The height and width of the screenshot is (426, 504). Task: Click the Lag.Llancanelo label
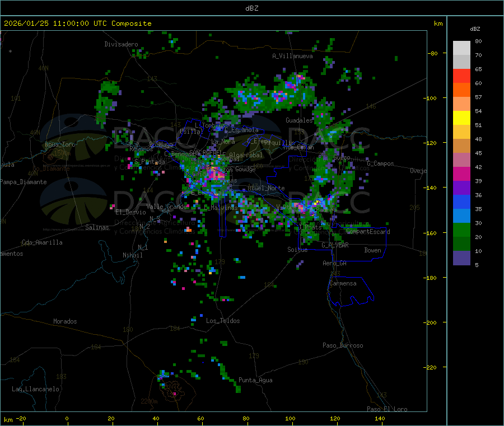pyautogui.click(x=36, y=389)
